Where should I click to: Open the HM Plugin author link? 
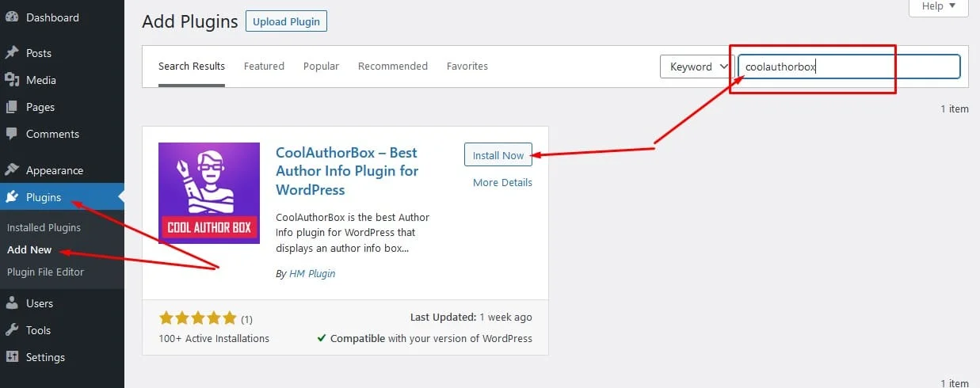coord(312,274)
